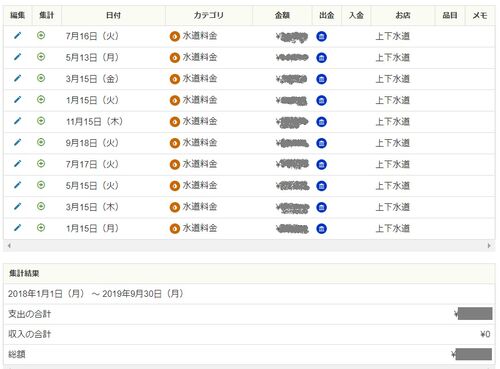This screenshot has width=500, height=369.
Task: Click the green aggregate icon for 9月18日
Action: point(41,142)
